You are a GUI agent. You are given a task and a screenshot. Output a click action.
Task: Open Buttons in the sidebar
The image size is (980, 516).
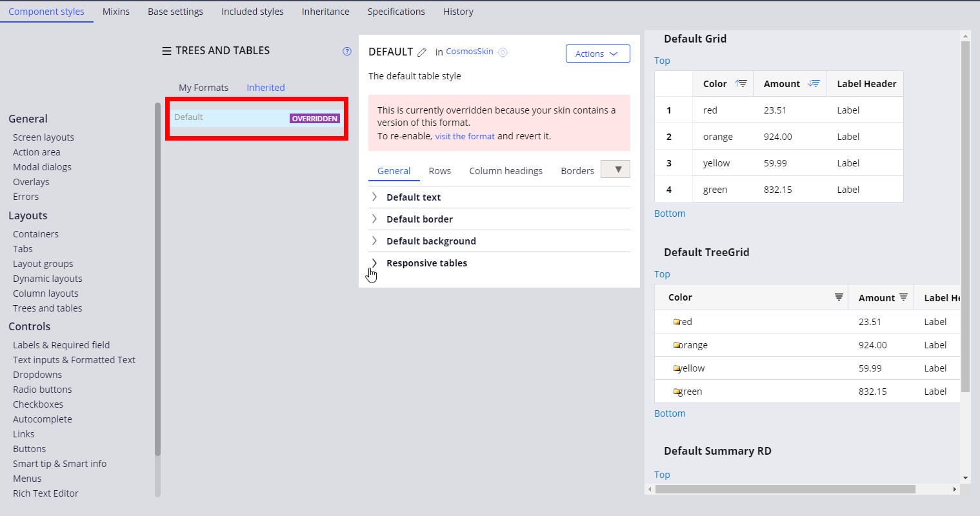(30, 449)
